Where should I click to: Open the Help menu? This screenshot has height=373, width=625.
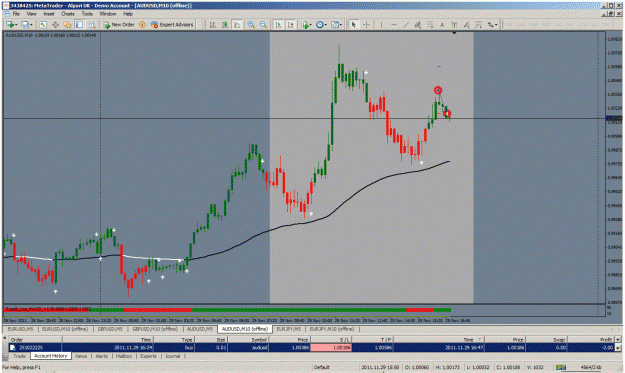click(128, 14)
